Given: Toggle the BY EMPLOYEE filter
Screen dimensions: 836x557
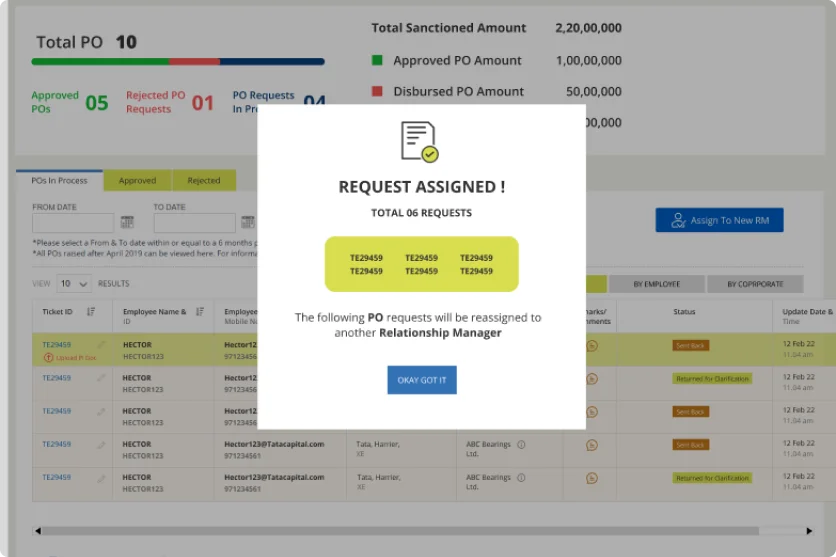Looking at the screenshot, I should (656, 284).
